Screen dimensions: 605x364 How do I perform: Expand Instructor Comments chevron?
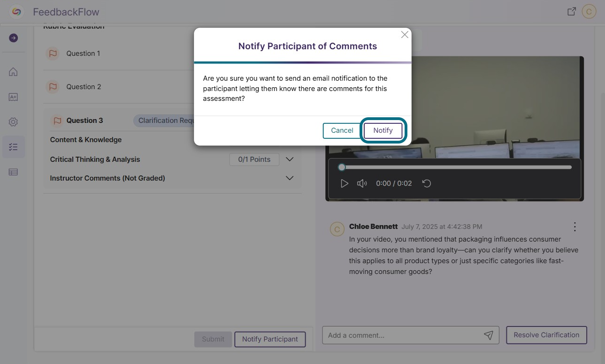tap(290, 178)
